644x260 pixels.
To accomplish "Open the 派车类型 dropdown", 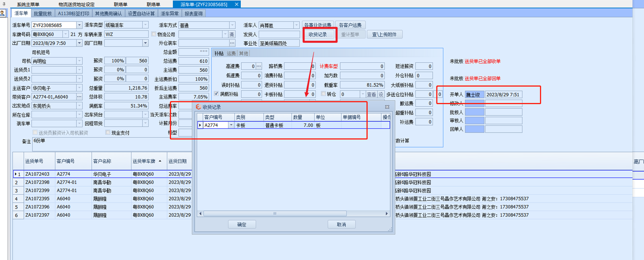I will pyautogui.click(x=145, y=25).
